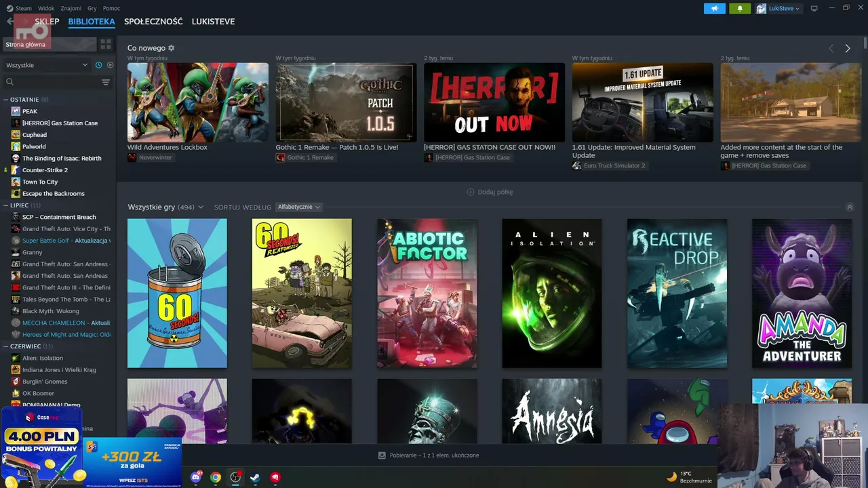This screenshot has height=488, width=868.
Task: Open the Steam menu
Action: point(23,8)
